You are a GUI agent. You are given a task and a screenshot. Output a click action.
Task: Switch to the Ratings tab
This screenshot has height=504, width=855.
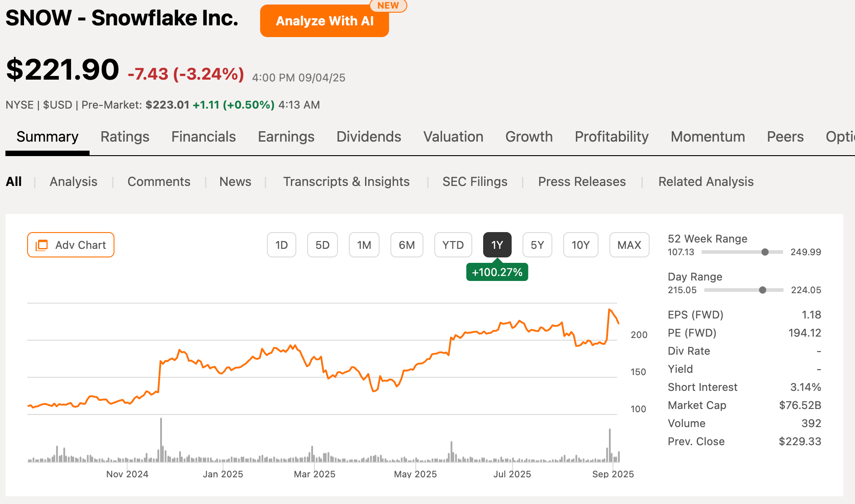tap(124, 137)
